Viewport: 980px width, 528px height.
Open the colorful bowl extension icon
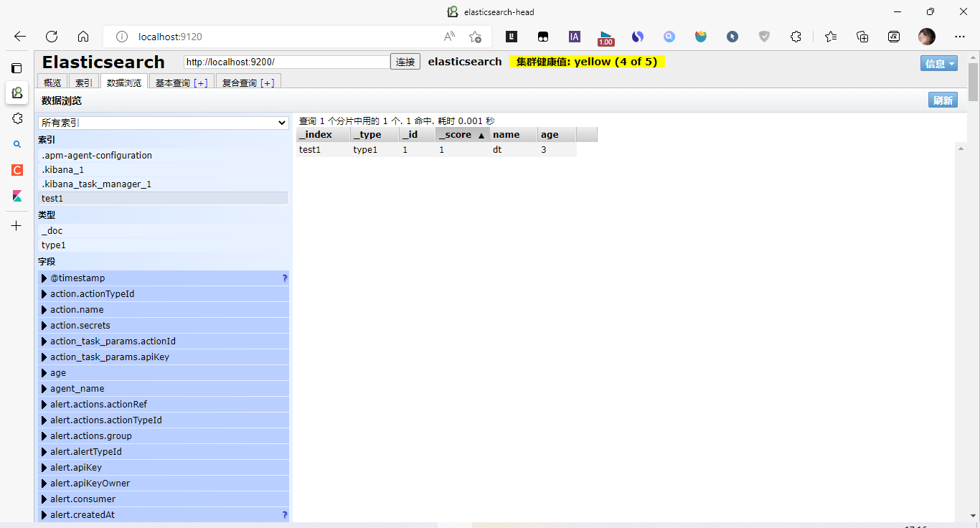click(701, 37)
